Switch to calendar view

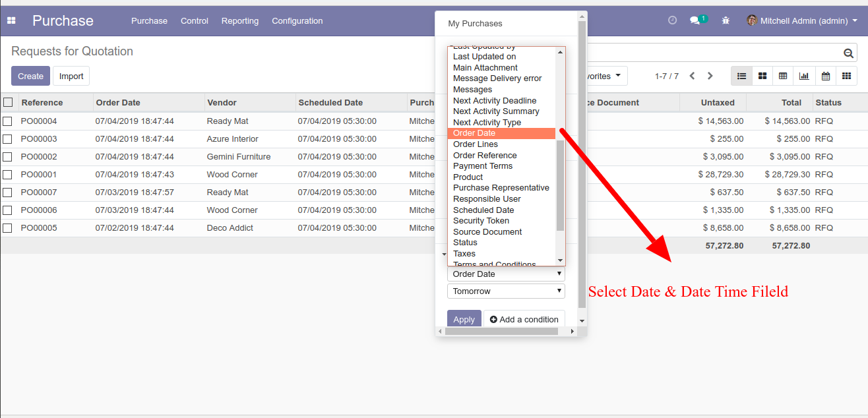[x=825, y=76]
